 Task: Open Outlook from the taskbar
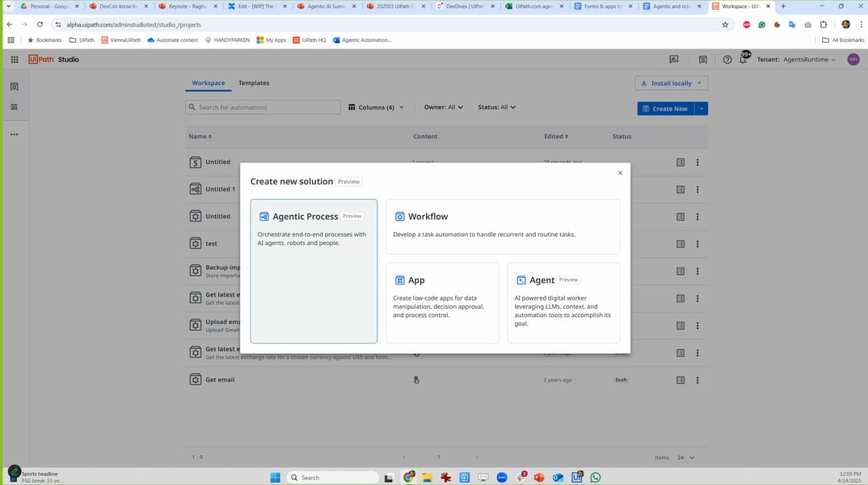coord(558,477)
